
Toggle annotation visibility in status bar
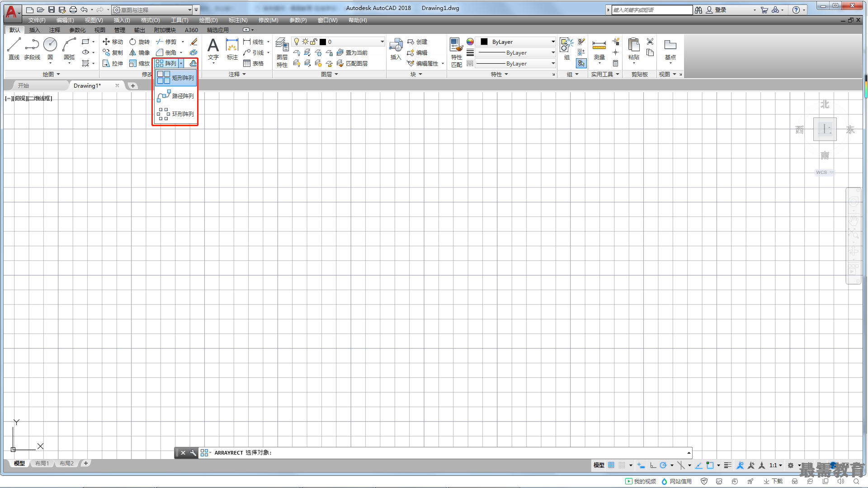tap(740, 465)
